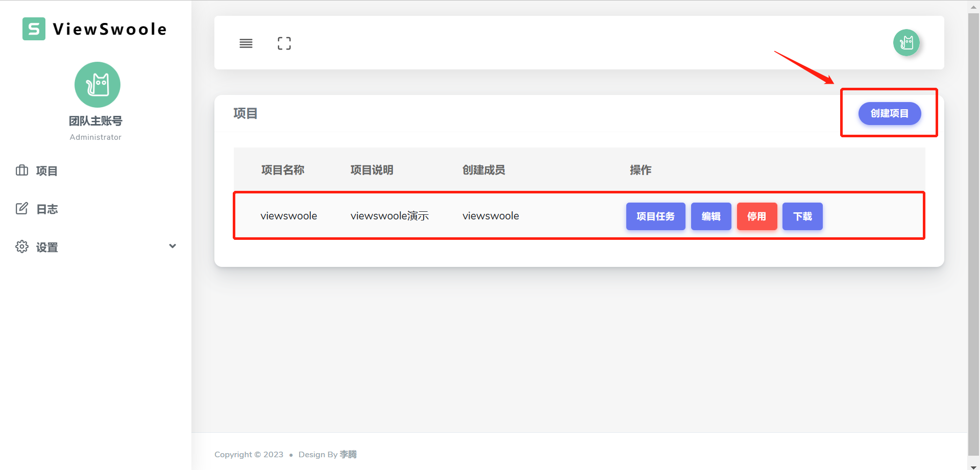Image resolution: width=980 pixels, height=470 pixels.
Task: Enter fullscreen mode with the expand icon
Action: 284,43
